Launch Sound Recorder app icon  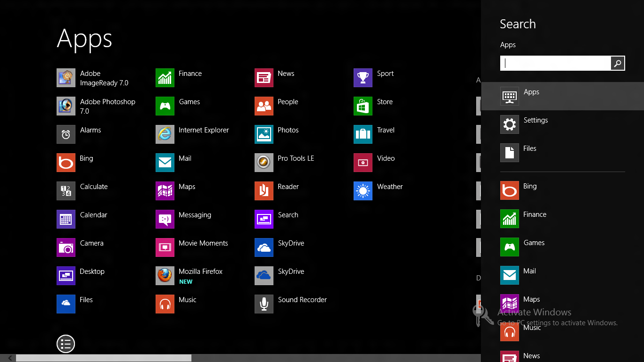264,304
